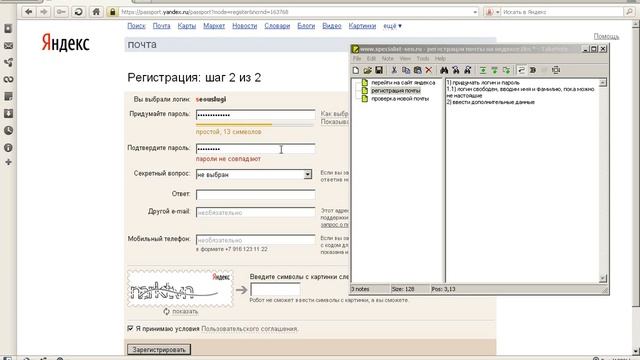
Task: Select 'регистрация почты' tree node
Action: click(x=396, y=91)
